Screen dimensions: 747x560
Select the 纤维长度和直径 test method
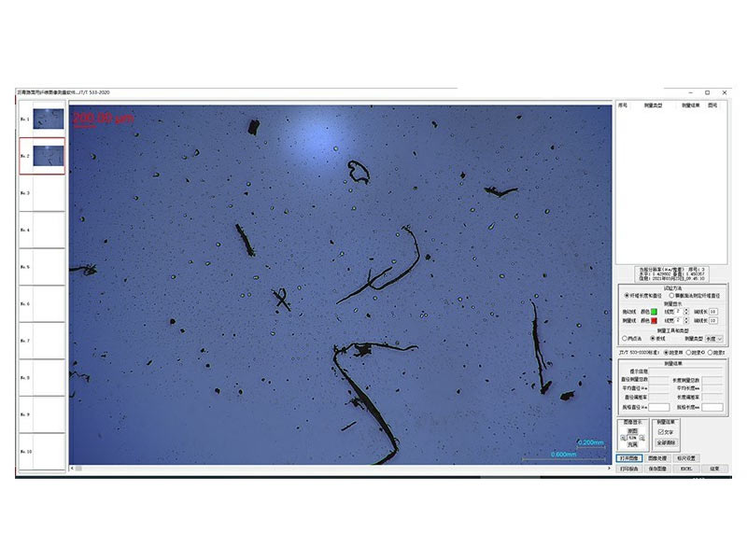626,295
